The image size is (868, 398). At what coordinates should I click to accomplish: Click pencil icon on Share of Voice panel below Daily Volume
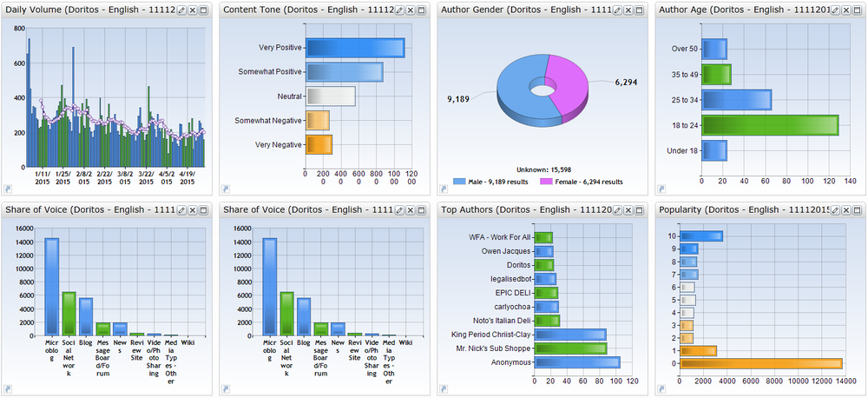tap(181, 210)
